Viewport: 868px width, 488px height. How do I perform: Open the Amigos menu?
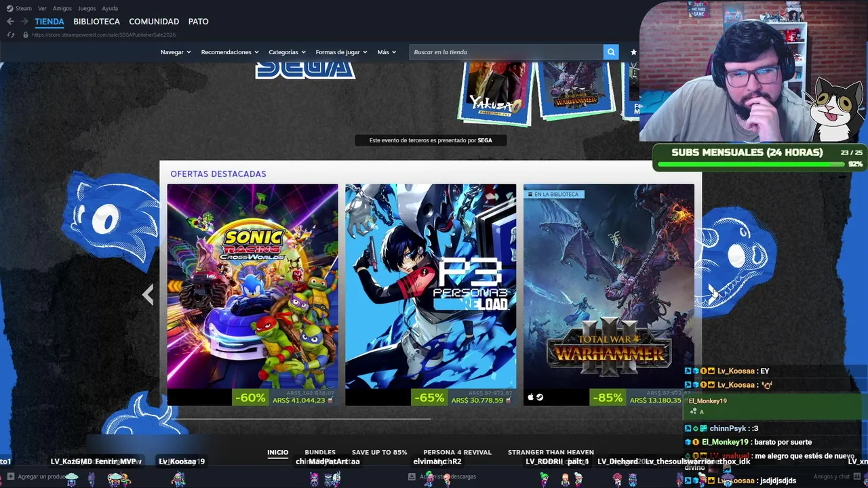pos(62,9)
